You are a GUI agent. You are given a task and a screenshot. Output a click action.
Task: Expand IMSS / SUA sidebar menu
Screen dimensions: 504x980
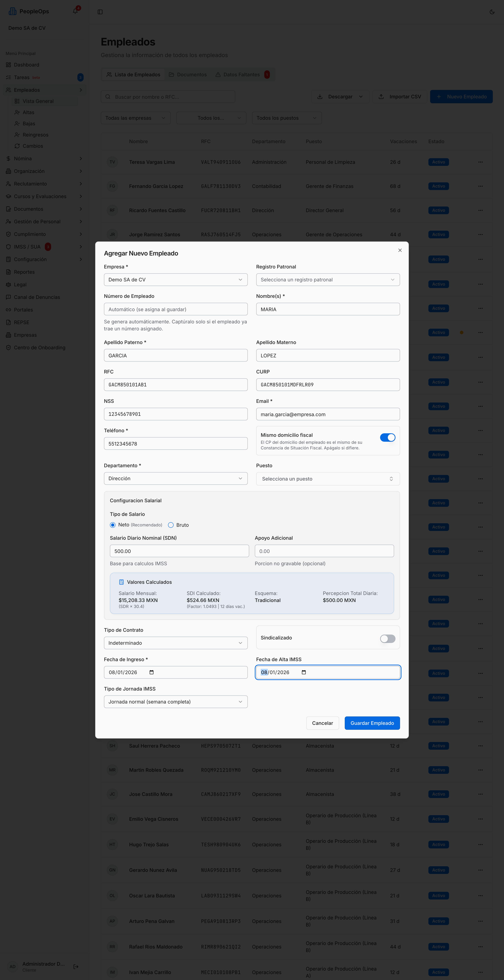coord(44,247)
